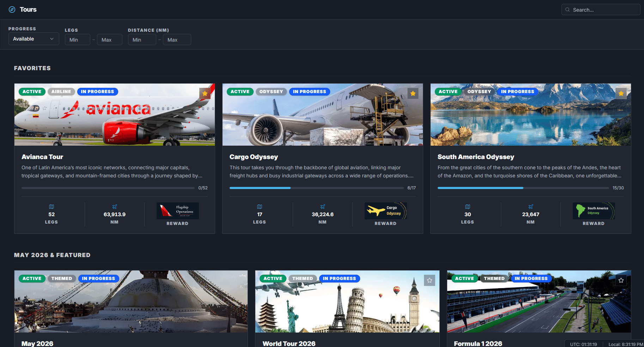The width and height of the screenshot is (644, 347).
Task: Click the 36,224.6 NM distance value
Action: coord(323,214)
